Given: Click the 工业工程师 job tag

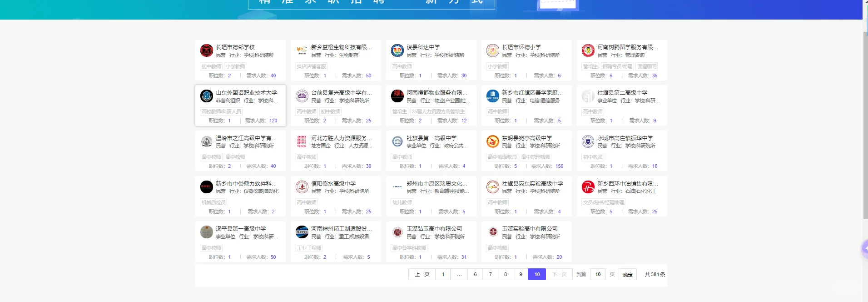Looking at the screenshot, I should [x=309, y=248].
